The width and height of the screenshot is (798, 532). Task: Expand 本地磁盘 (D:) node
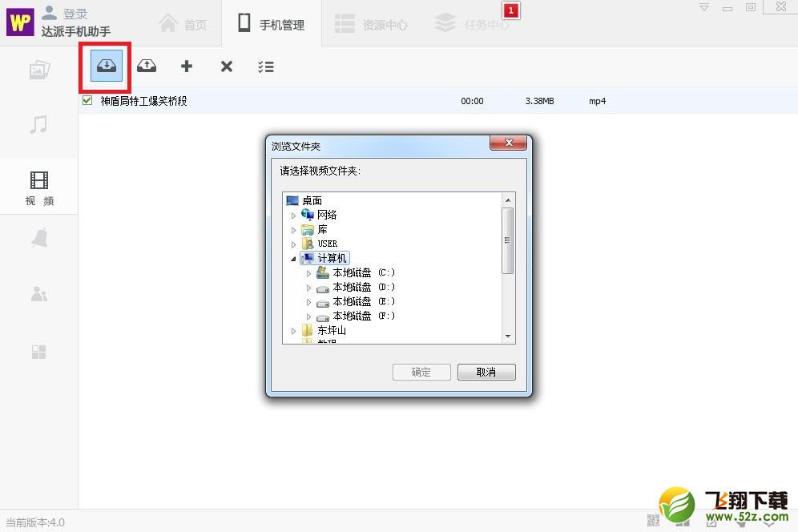[x=309, y=288]
